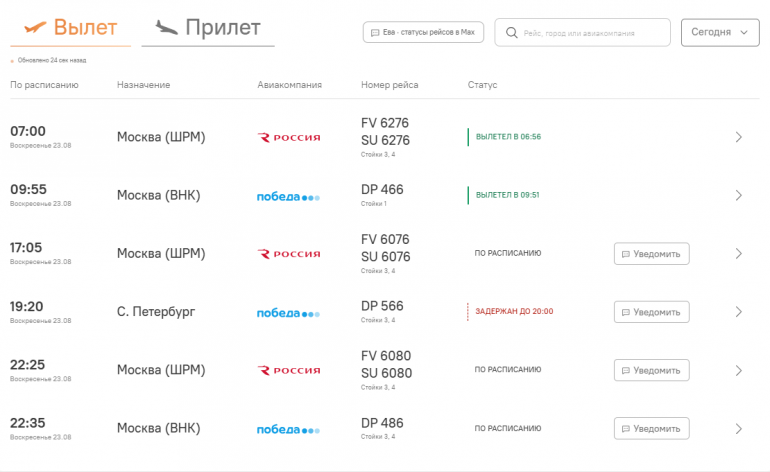The height and width of the screenshot is (472, 770).
Task: Expand details arrow for delayed DP 566 flight
Action: pos(739,312)
